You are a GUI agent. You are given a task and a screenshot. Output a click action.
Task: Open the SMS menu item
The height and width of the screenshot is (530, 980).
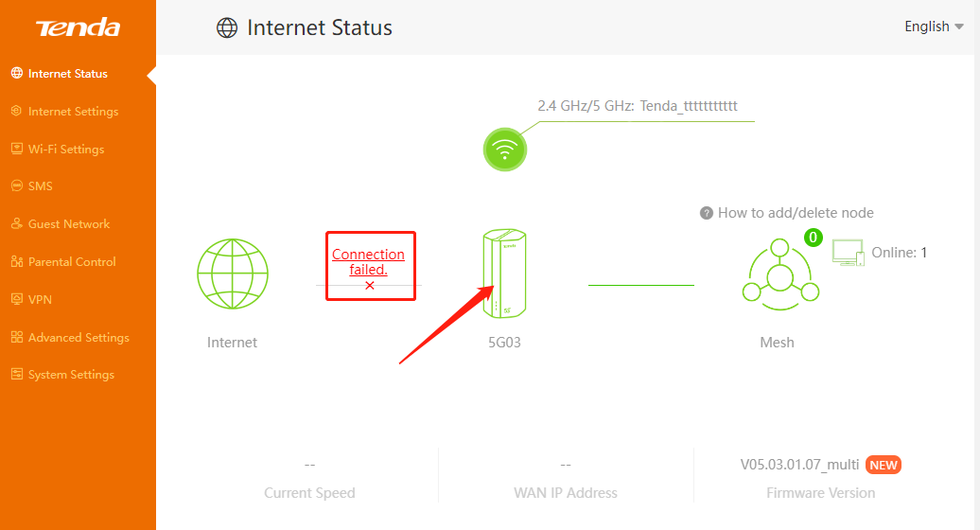[x=41, y=186]
